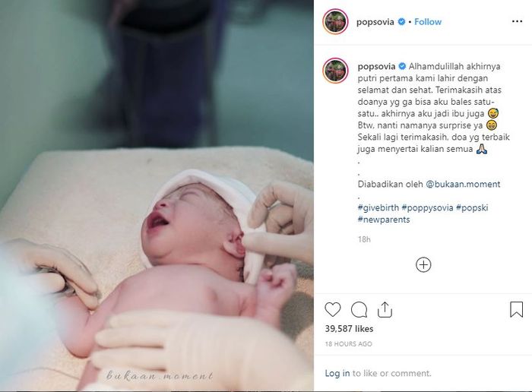Open popsovia profile picture in header

coord(335,22)
